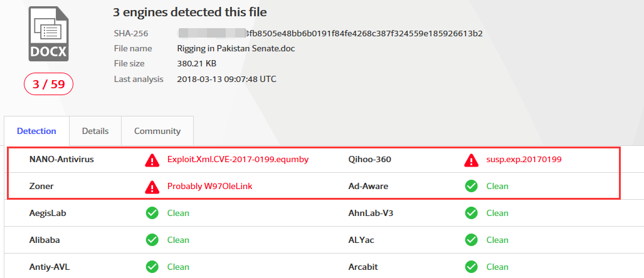Click the NANO-Antivirus engine name
Image resolution: width=644 pixels, height=278 pixels.
coord(61,160)
